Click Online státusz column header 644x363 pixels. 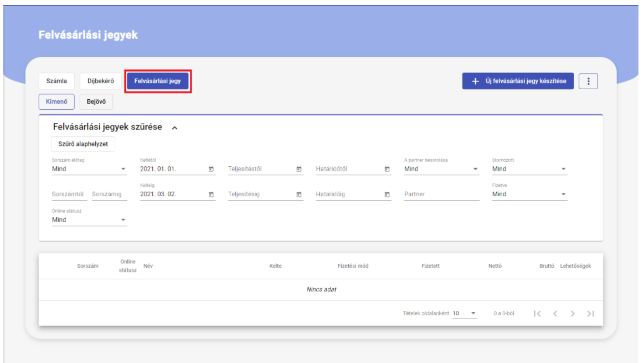coord(128,266)
